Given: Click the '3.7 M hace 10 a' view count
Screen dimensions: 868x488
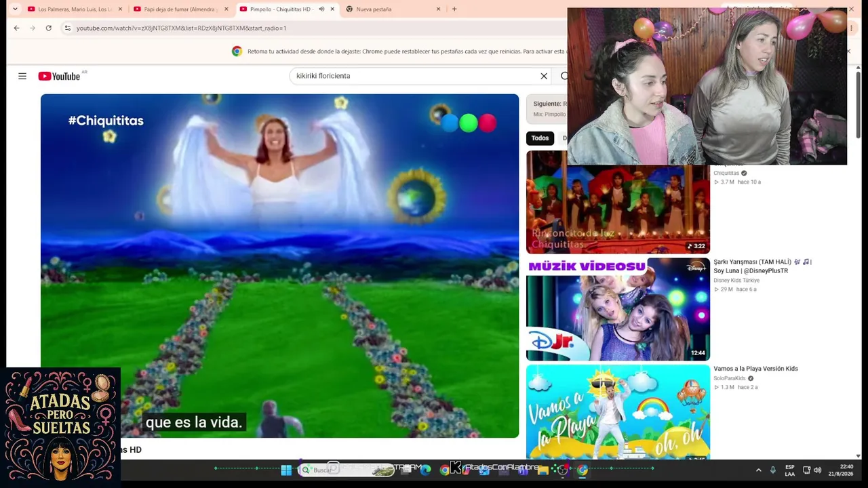Looking at the screenshot, I should point(738,182).
